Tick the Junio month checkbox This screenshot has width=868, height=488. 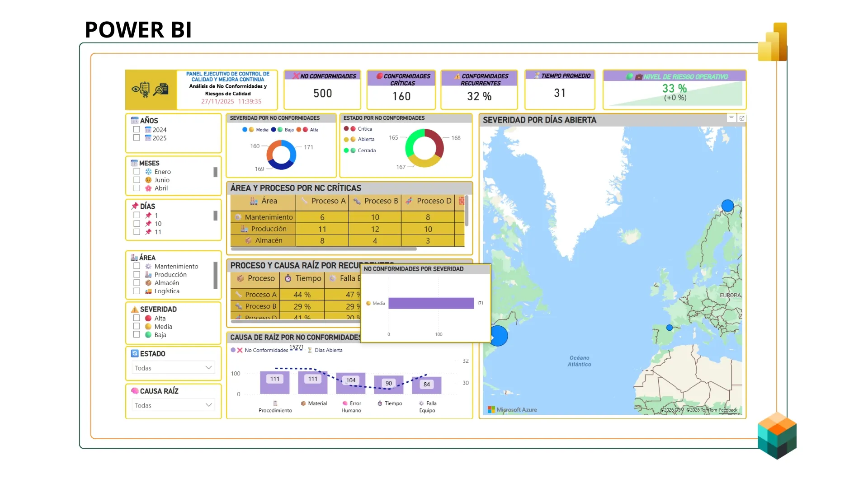click(x=137, y=180)
